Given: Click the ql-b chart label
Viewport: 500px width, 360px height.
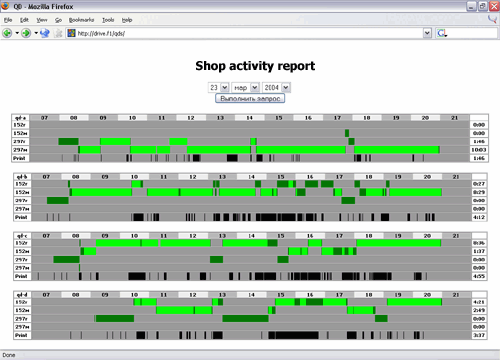Looking at the screenshot, I should (22, 177).
